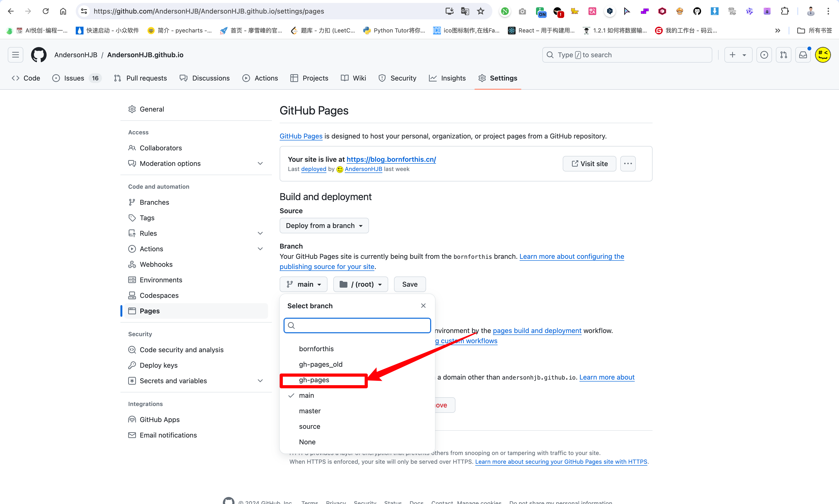Click the Type / to search box
This screenshot has width=839, height=504.
click(x=627, y=55)
